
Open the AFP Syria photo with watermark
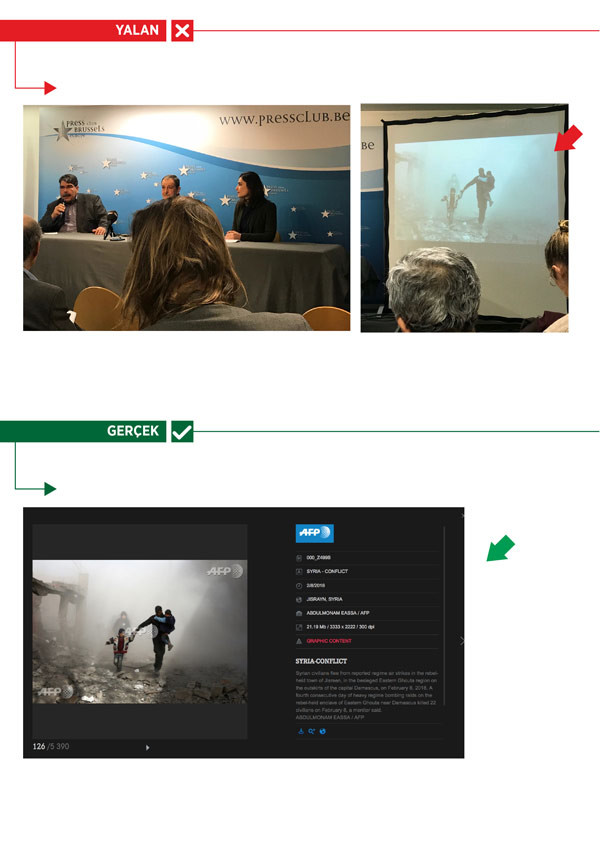click(x=139, y=631)
